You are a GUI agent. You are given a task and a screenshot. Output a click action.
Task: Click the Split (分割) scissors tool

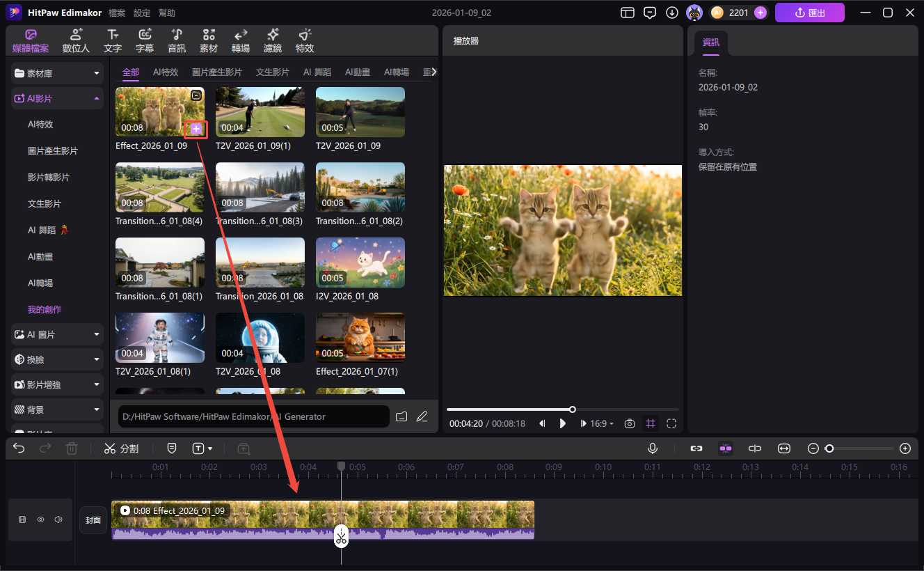coord(121,448)
